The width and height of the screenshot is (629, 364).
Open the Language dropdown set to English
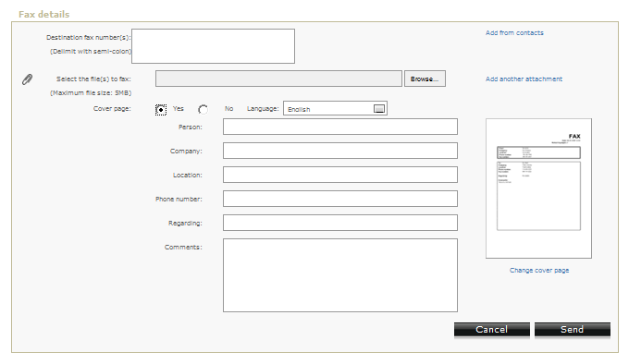[x=335, y=108]
